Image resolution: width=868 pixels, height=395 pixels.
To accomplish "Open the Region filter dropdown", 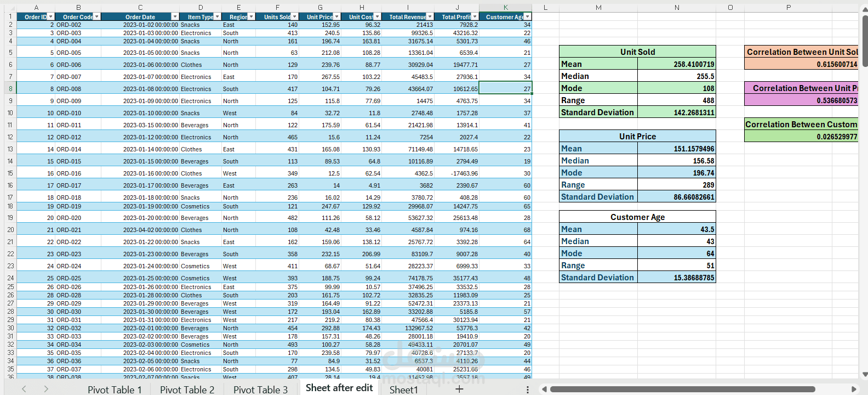I will coord(252,17).
